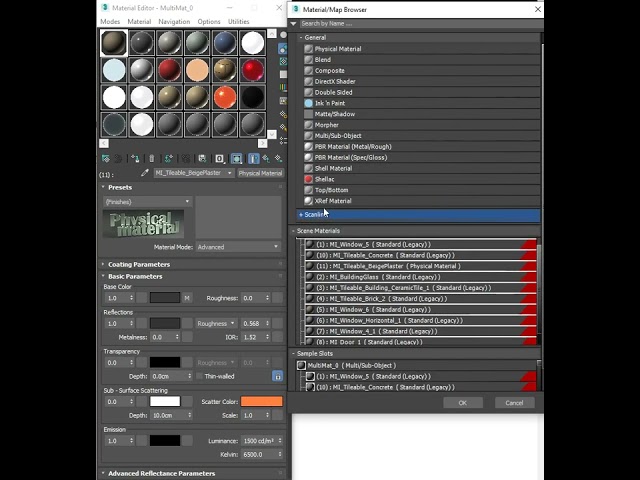Click the Put Material to Scene icon
Viewport: 640px width, 480px height.
click(118, 158)
